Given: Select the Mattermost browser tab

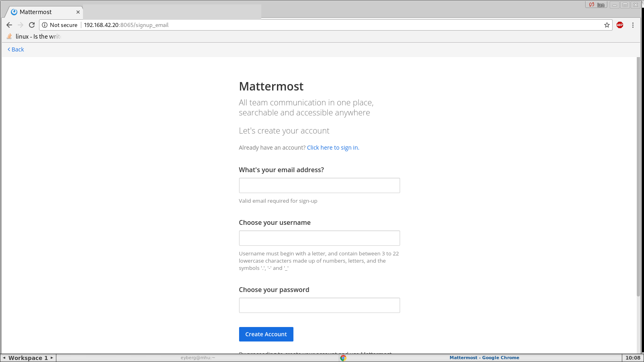Looking at the screenshot, I should tap(44, 12).
